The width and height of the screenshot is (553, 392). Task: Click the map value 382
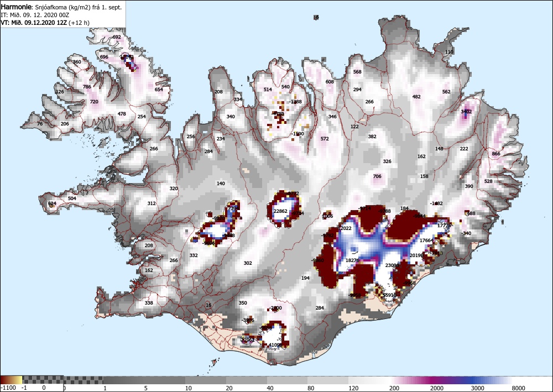(x=372, y=137)
